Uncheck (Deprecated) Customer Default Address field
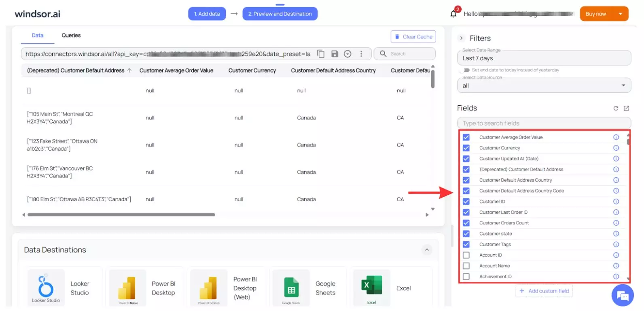 tap(466, 169)
